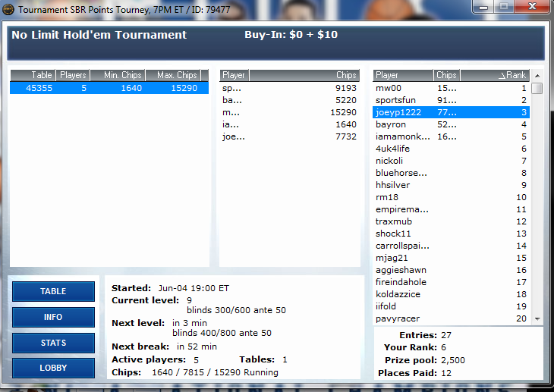Click the poker app icon in title bar
The image size is (554, 392).
click(8, 9)
